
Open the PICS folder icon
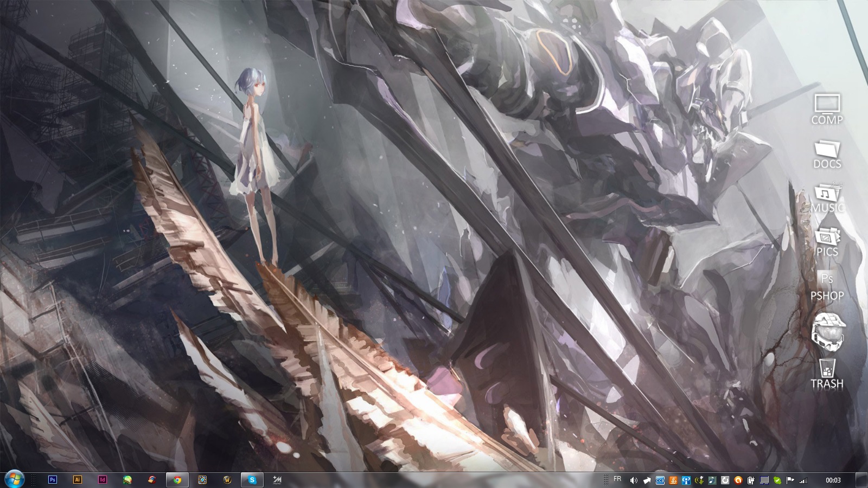(827, 242)
